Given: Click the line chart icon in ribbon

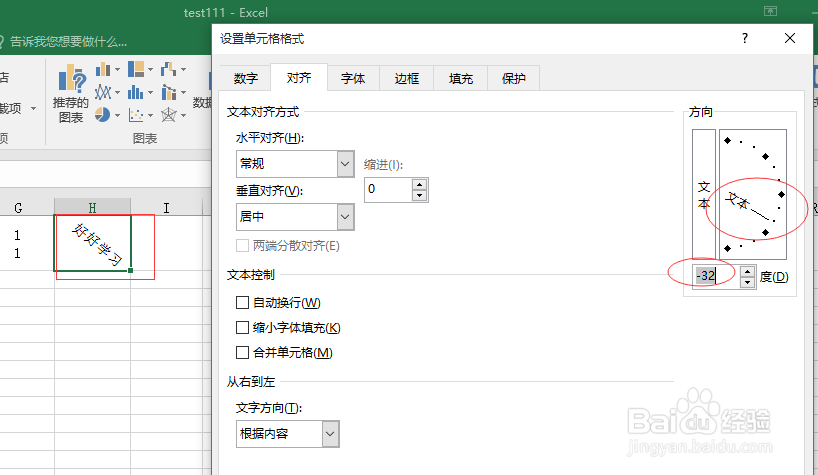Looking at the screenshot, I should 103,92.
